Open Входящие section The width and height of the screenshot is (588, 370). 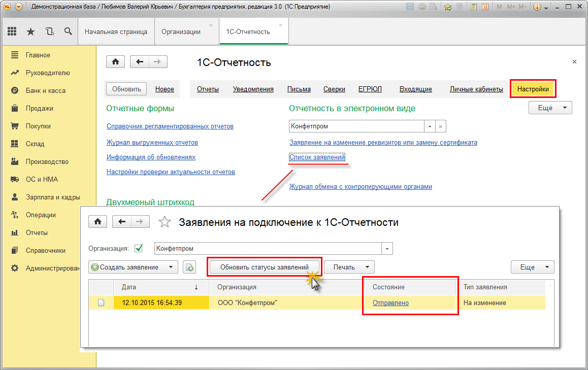click(415, 89)
